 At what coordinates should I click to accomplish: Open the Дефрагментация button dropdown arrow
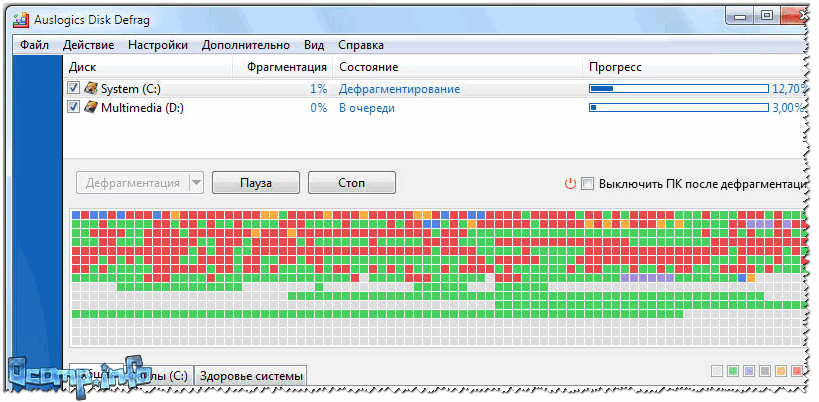[x=196, y=183]
